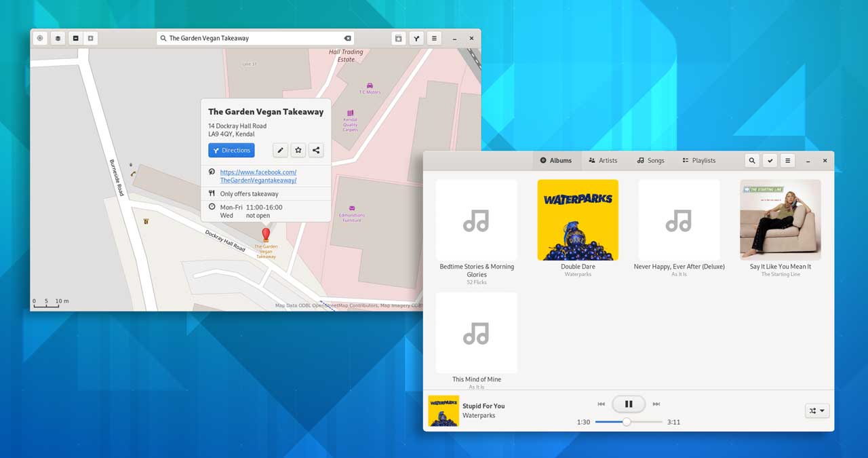The width and height of the screenshot is (868, 458).
Task: Zoom in the map with the plus button
Action: coord(90,39)
